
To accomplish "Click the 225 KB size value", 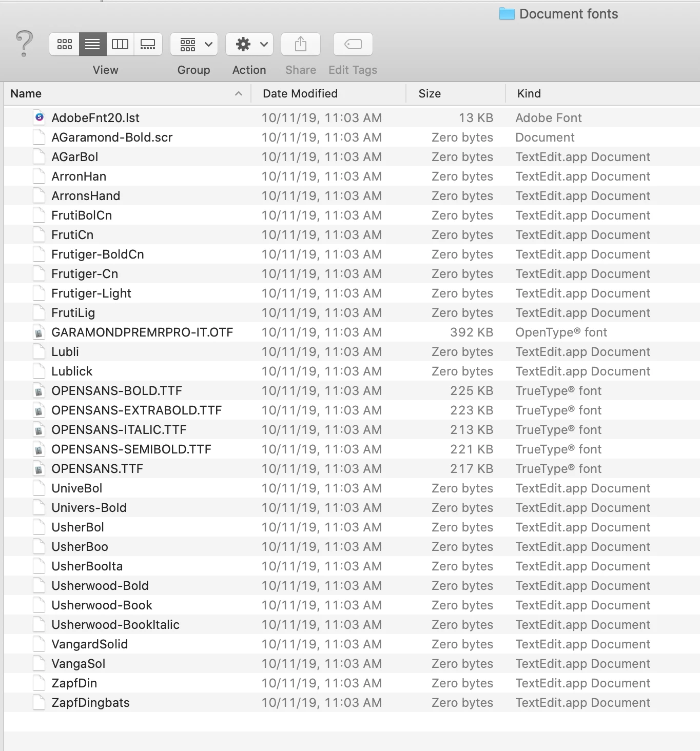I will coord(472,390).
